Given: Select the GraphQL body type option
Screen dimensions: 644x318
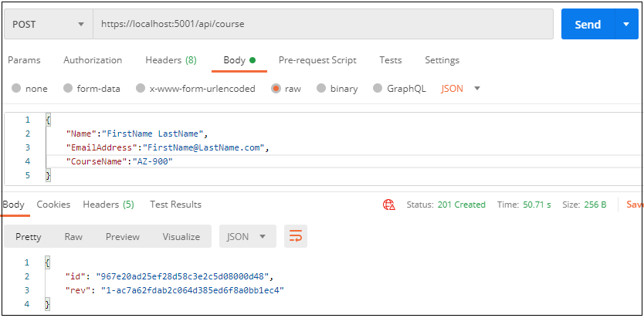Looking at the screenshot, I should 378,89.
